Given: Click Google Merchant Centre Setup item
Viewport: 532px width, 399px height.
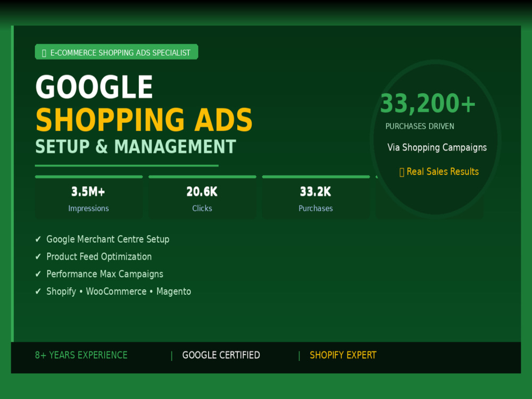Looking at the screenshot, I should [x=108, y=239].
